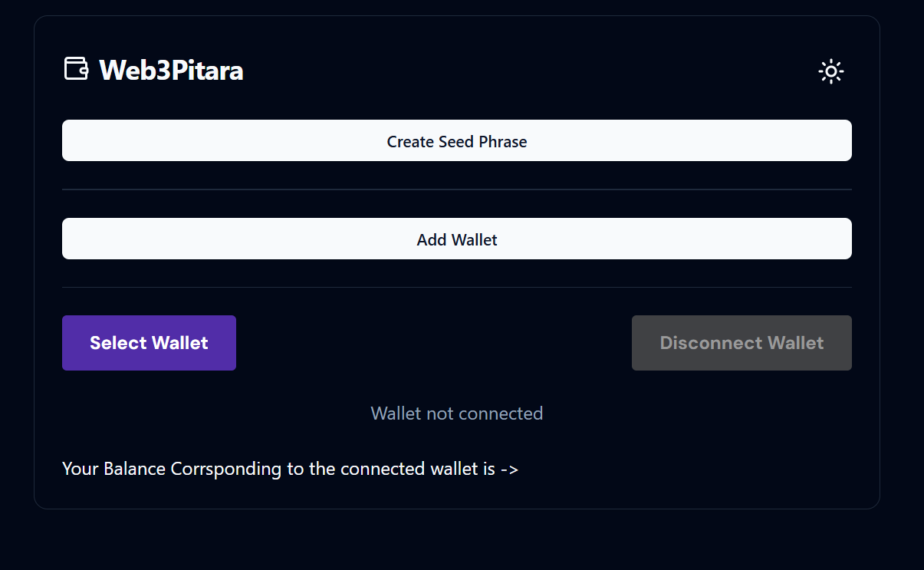Click the Web3Pitara wallet logo icon
924x570 pixels.
[75, 68]
